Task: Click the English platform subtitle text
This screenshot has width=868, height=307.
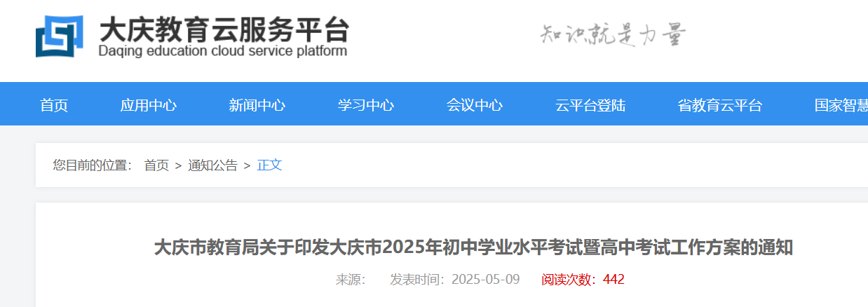Action: tap(223, 52)
